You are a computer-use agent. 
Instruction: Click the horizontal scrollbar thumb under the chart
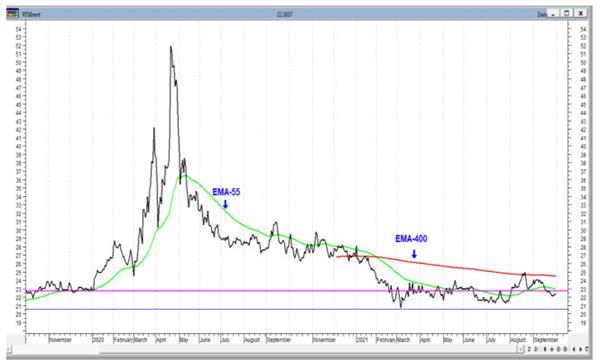(x=308, y=350)
